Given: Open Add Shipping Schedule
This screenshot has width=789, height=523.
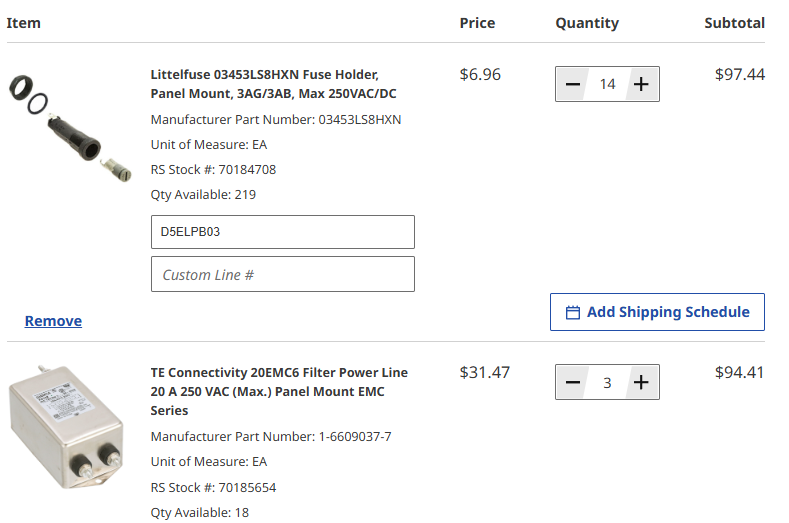Looking at the screenshot, I should 657,312.
